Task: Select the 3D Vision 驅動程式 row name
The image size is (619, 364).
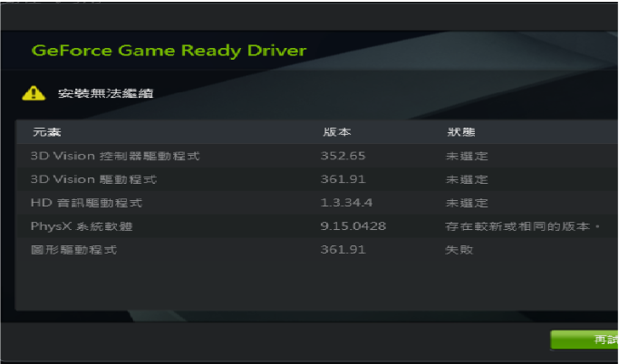Action: coord(94,179)
